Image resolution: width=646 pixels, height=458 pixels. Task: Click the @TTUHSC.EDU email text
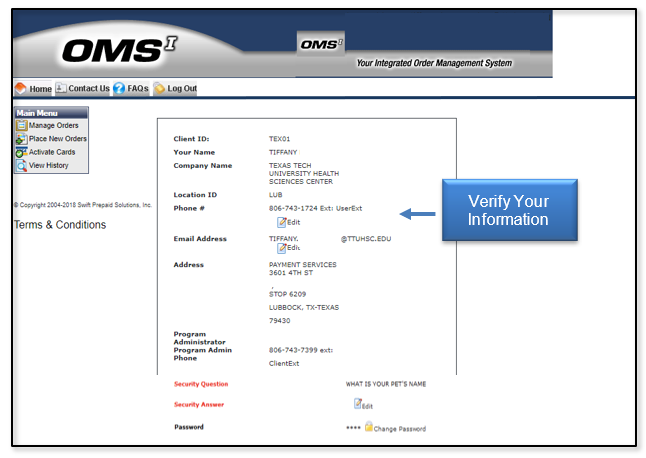tap(366, 239)
